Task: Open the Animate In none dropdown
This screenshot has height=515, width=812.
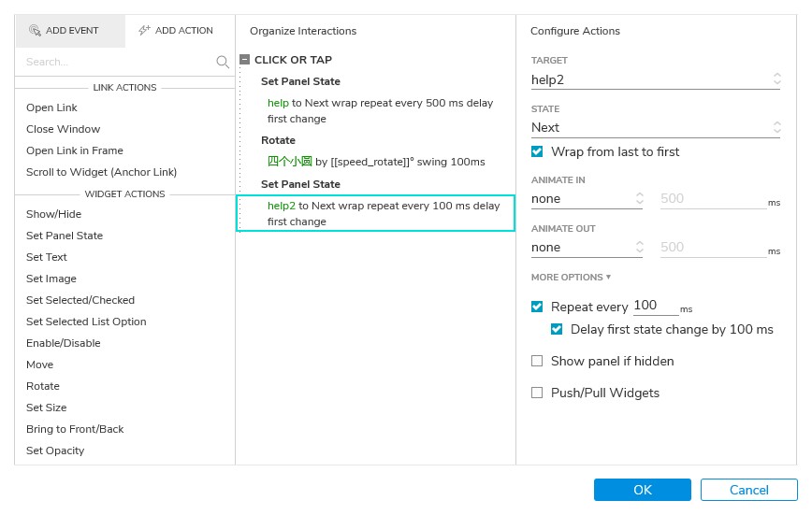Action: (587, 199)
